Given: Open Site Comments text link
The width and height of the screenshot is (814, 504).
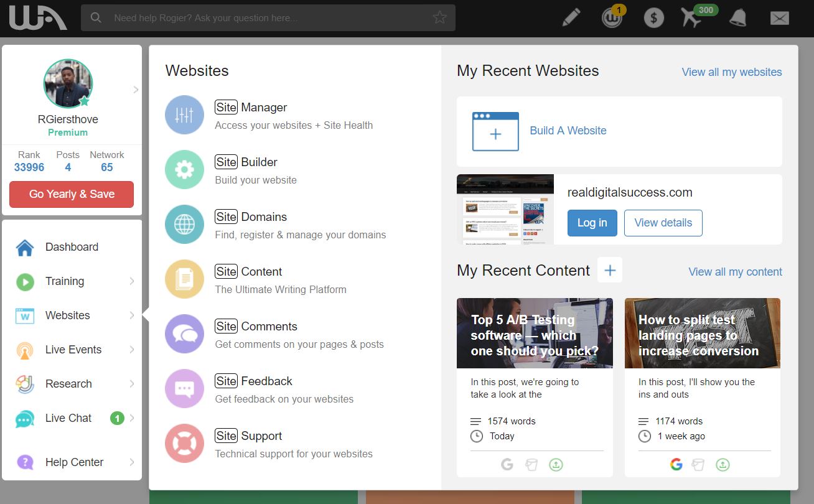Looking at the screenshot, I should 256,327.
